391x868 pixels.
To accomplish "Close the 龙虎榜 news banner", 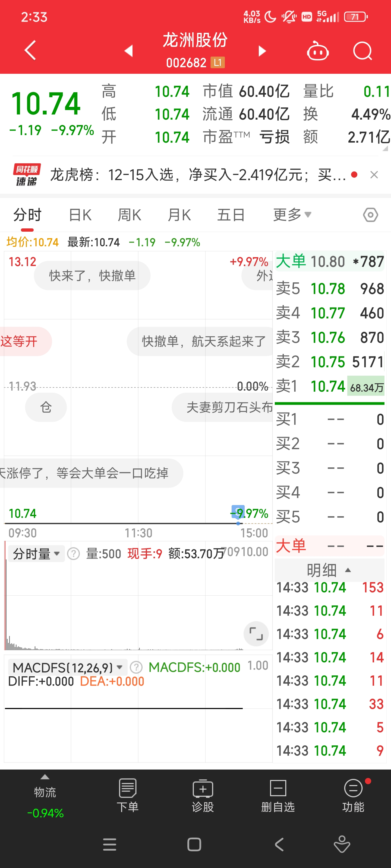I will [x=374, y=175].
